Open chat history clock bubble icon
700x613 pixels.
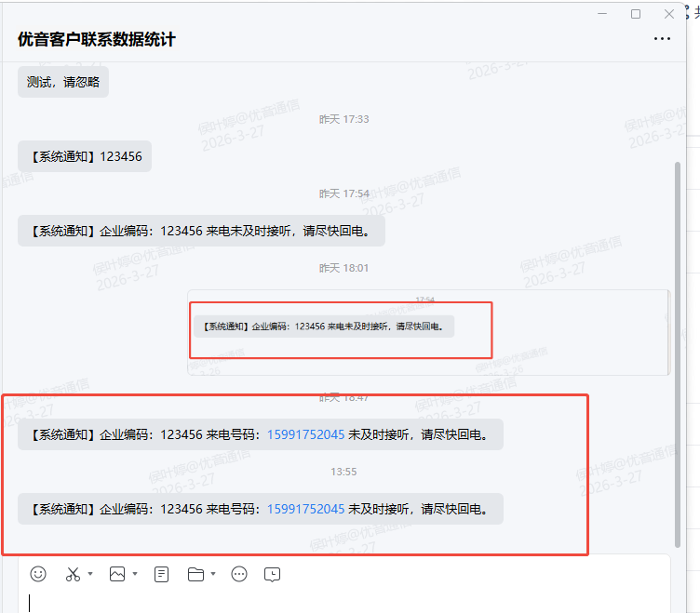tap(272, 574)
